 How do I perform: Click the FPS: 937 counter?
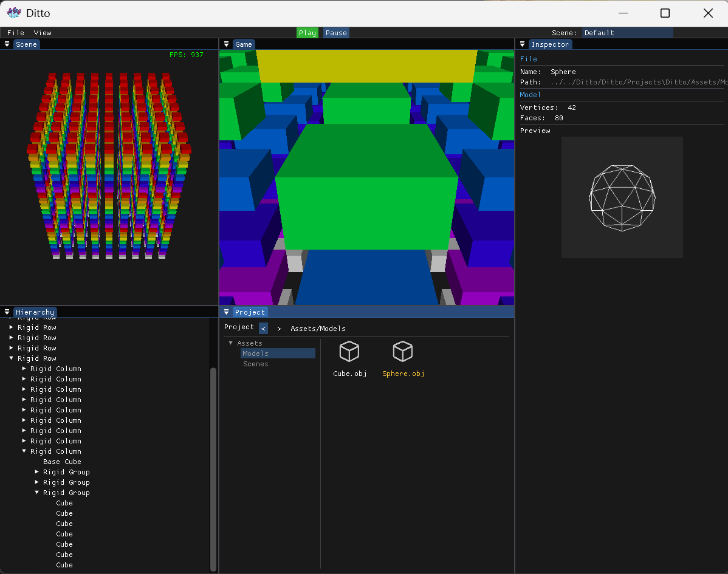pos(186,55)
